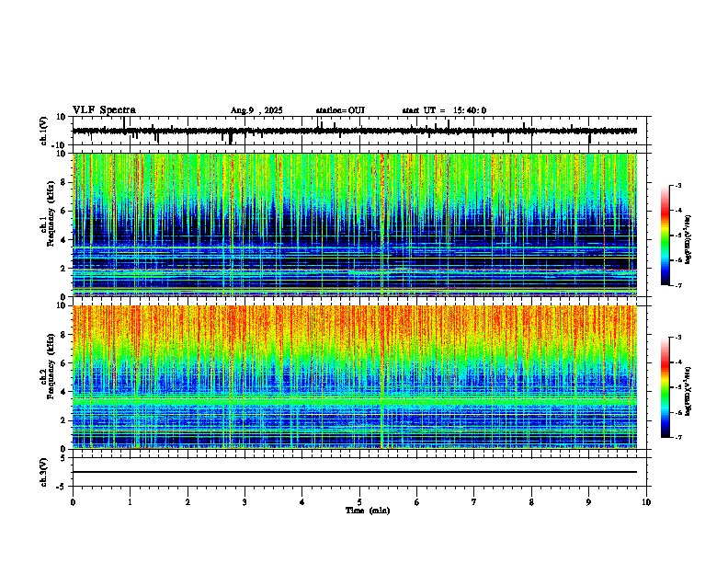This screenshot has width=728, height=563.
Task: Click the ch.2 spectrogram color scale bar
Action: [665, 387]
